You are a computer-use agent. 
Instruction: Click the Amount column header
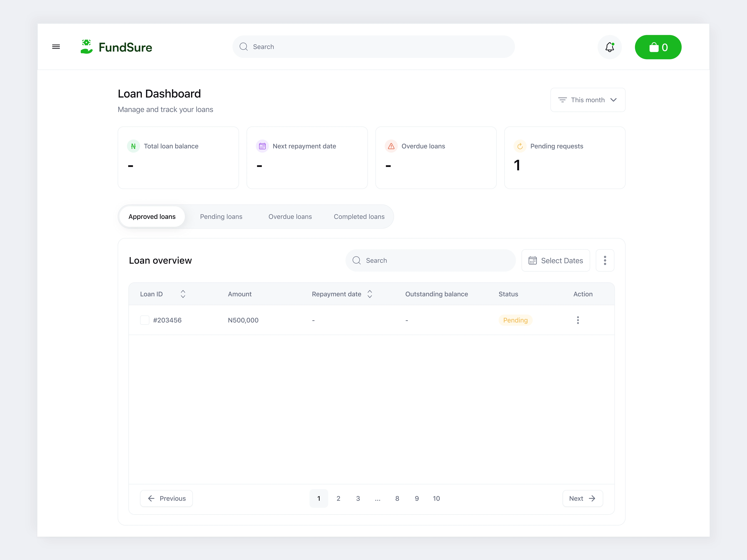tap(240, 294)
